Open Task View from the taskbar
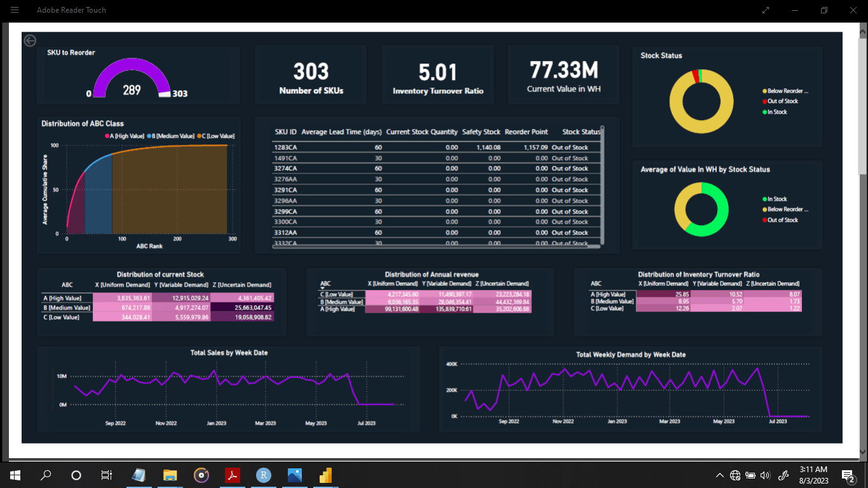The width and height of the screenshot is (868, 488). pyautogui.click(x=107, y=475)
